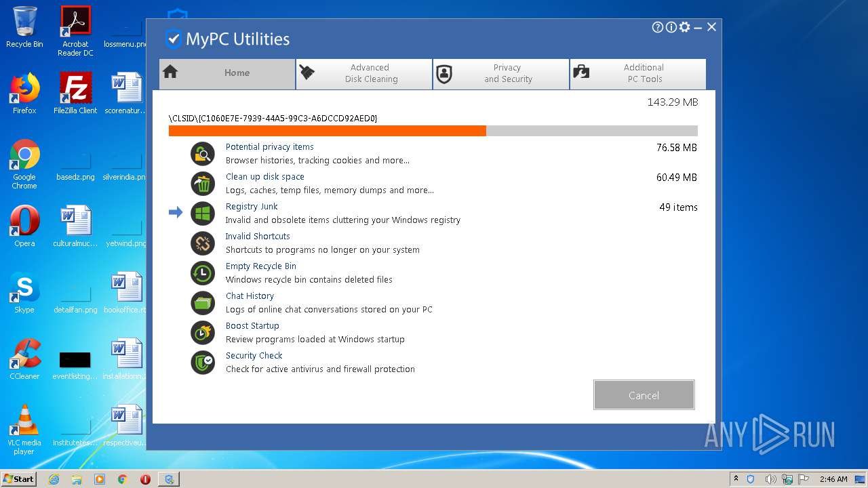This screenshot has width=868, height=488.
Task: Click the MyPC Utilities shield logo
Action: coord(174,39)
